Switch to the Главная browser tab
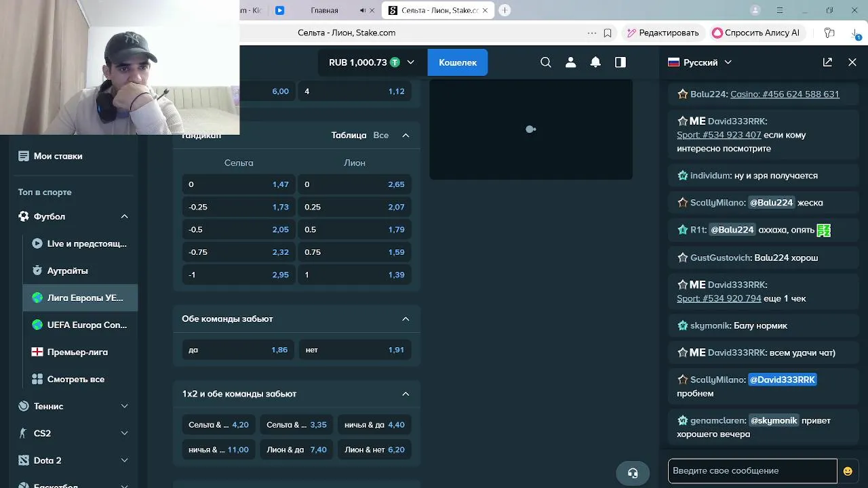Image resolution: width=868 pixels, height=488 pixels. click(x=324, y=10)
